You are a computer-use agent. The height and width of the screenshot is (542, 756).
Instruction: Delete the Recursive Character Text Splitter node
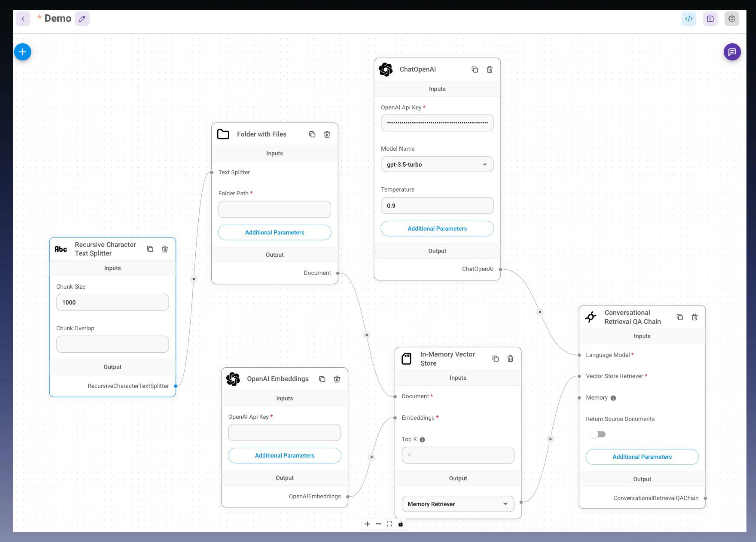pos(165,249)
